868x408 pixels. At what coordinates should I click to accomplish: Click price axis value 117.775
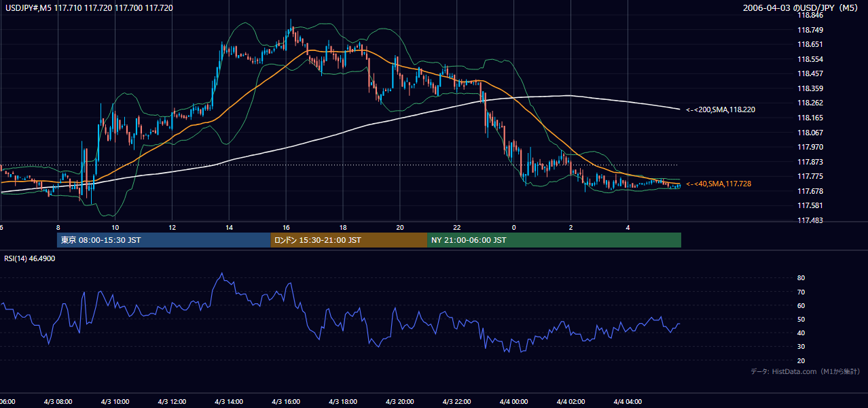(x=811, y=176)
